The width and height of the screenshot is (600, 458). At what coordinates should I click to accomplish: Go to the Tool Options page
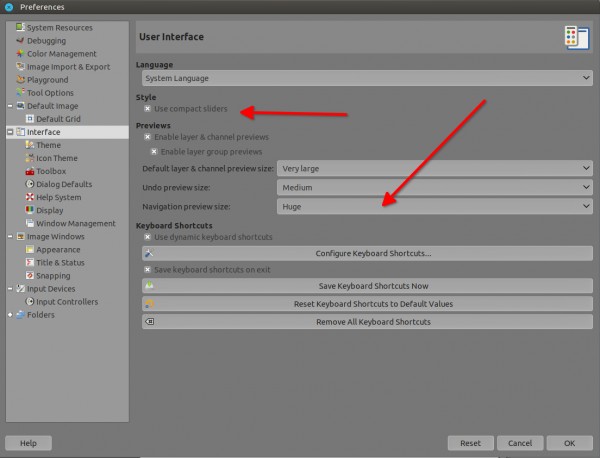pyautogui.click(x=50, y=93)
